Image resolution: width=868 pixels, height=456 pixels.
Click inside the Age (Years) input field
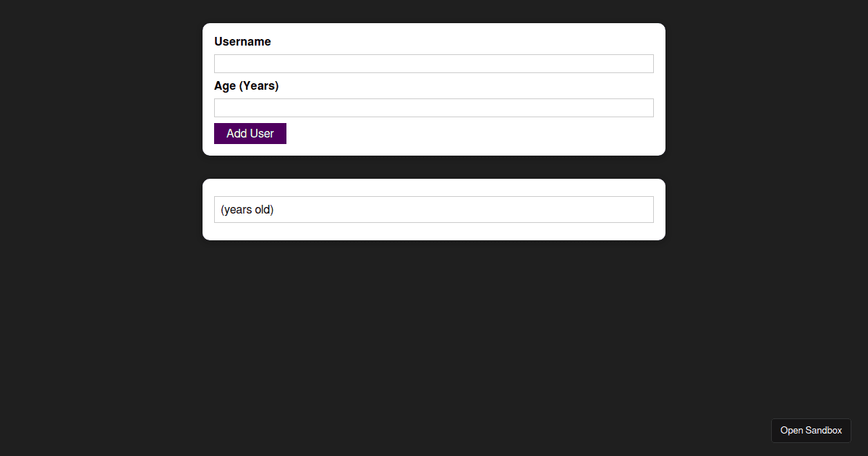[433, 107]
